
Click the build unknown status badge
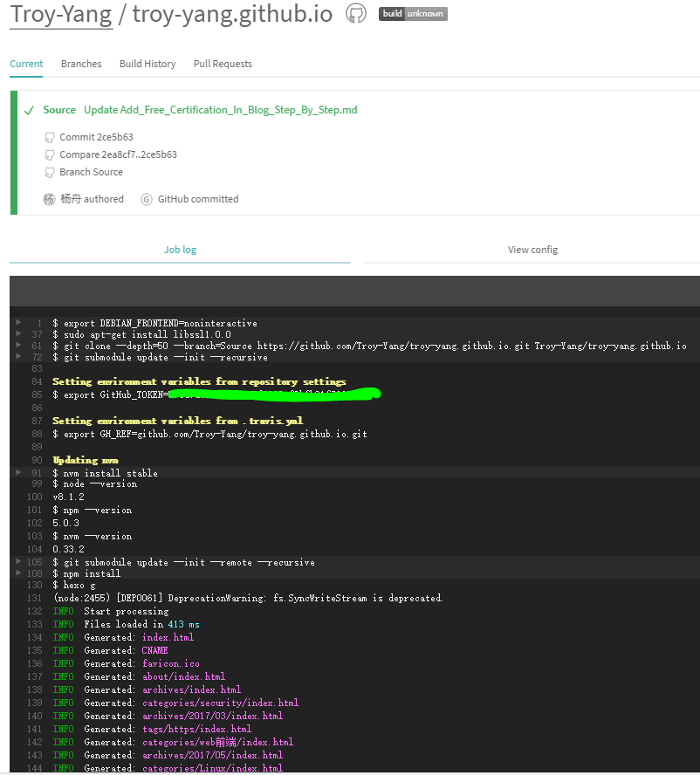coord(413,14)
